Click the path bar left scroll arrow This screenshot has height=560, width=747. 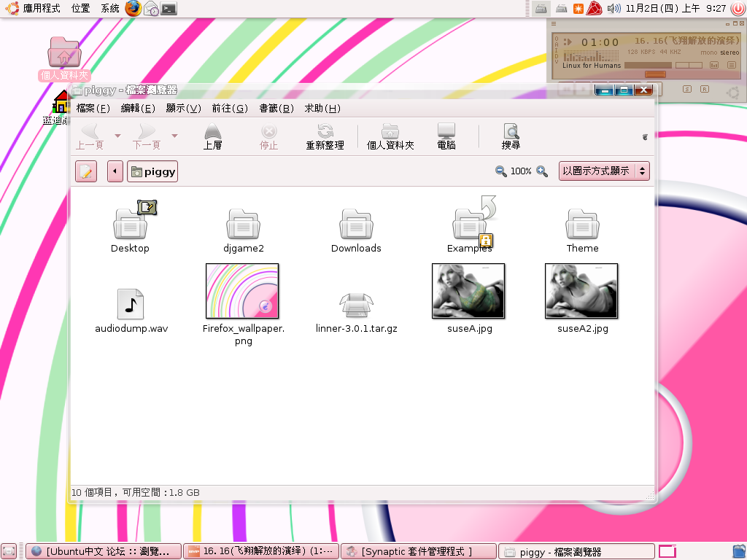point(115,171)
